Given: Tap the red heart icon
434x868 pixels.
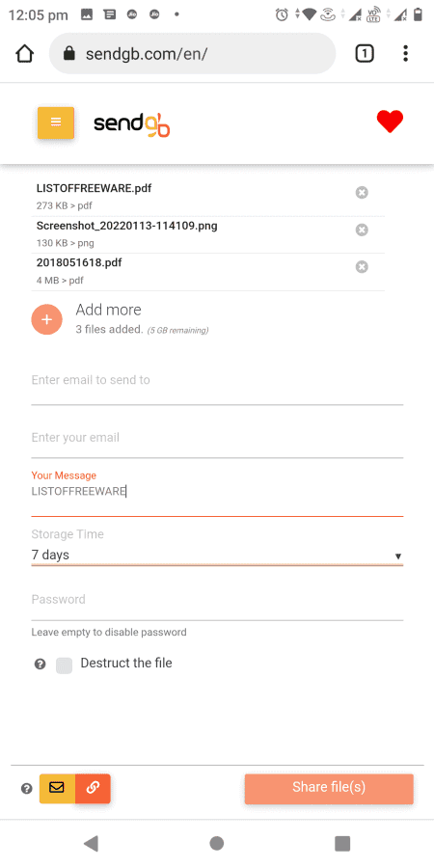Looking at the screenshot, I should [390, 122].
